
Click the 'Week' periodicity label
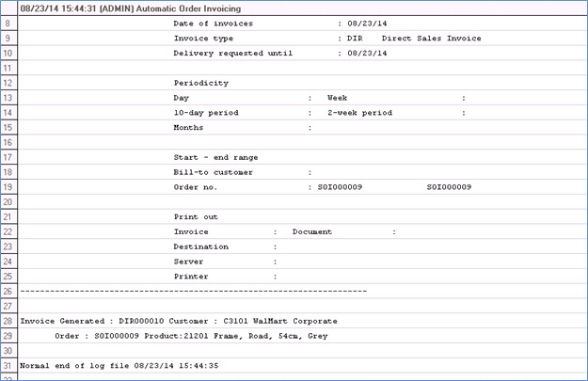click(x=337, y=98)
